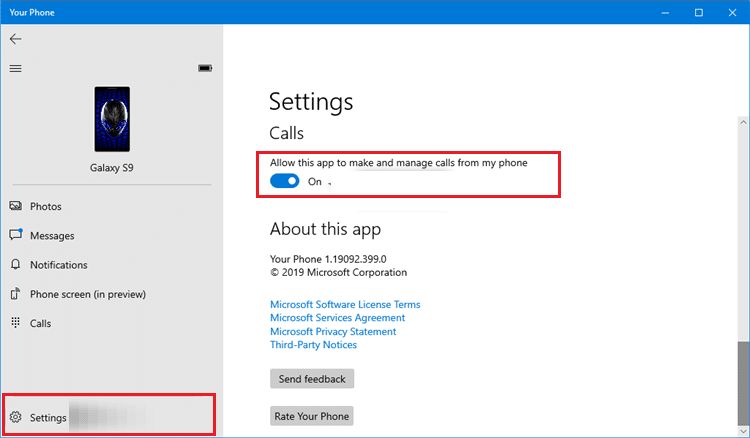This screenshot has height=438, width=750.
Task: Click the Messages chat icon
Action: tap(16, 234)
